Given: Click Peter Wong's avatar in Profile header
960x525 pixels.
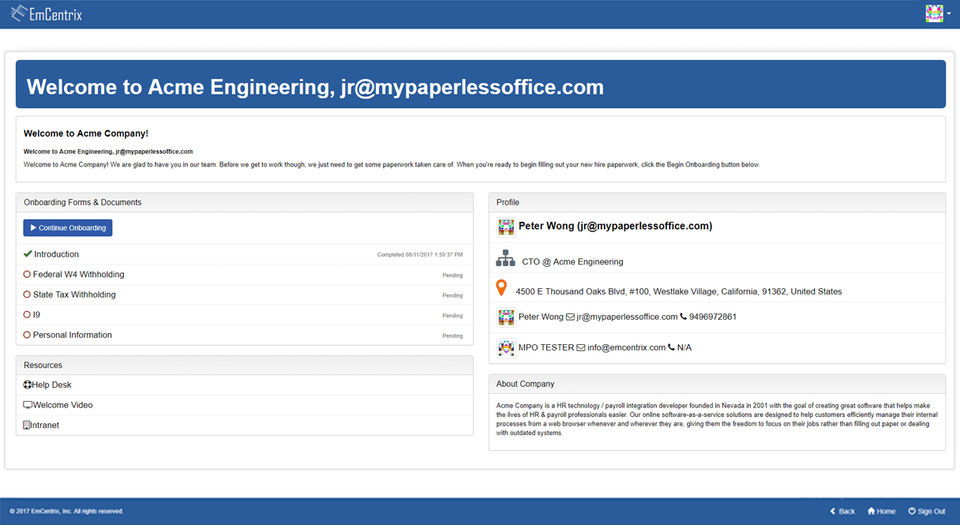Looking at the screenshot, I should 506,227.
